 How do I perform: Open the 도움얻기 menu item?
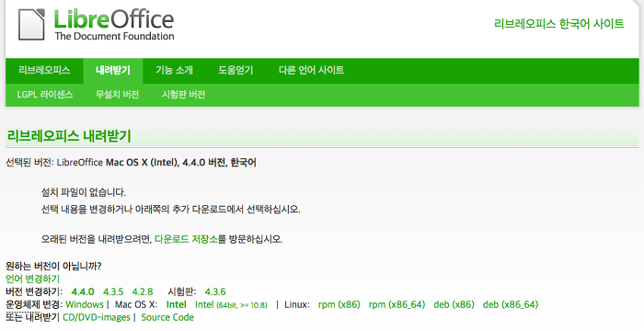coord(236,70)
